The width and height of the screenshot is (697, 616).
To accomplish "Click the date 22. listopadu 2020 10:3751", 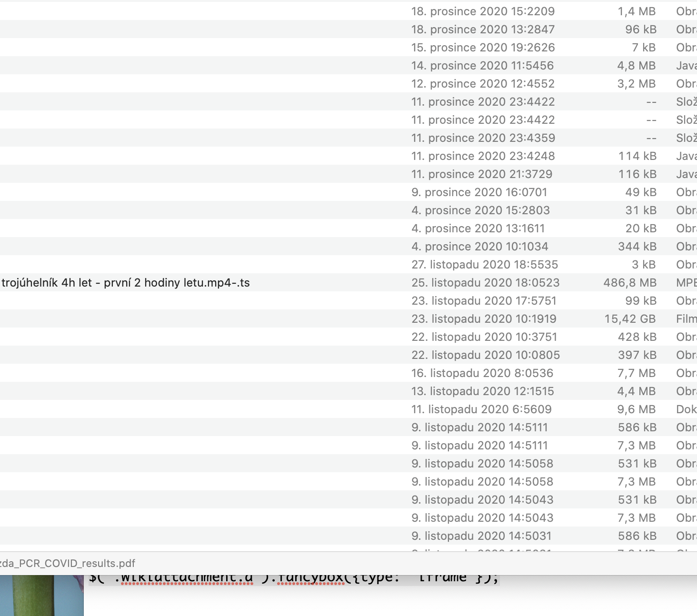I will click(x=484, y=337).
